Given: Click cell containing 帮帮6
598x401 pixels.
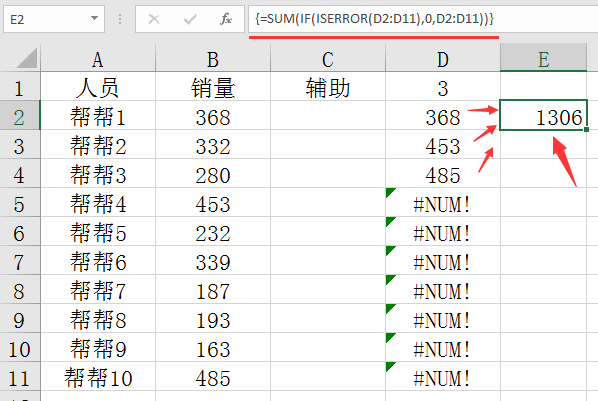Looking at the screenshot, I should tap(98, 261).
